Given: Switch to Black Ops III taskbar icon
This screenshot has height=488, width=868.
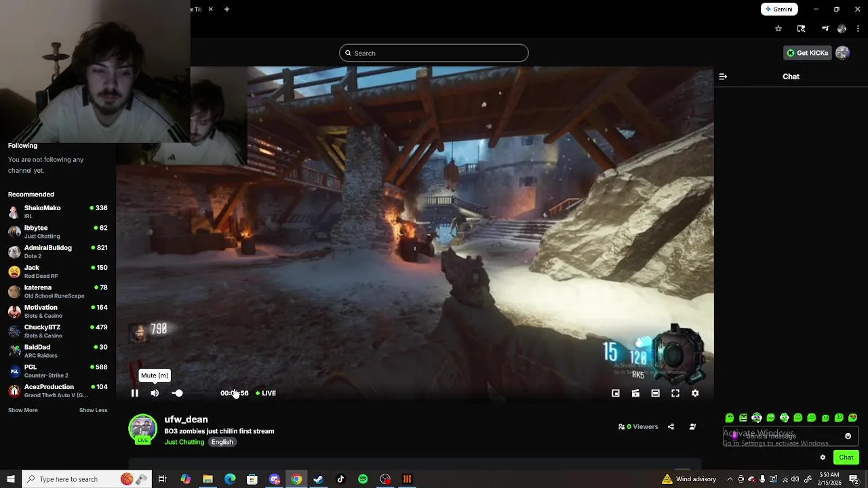Looking at the screenshot, I should [407, 479].
